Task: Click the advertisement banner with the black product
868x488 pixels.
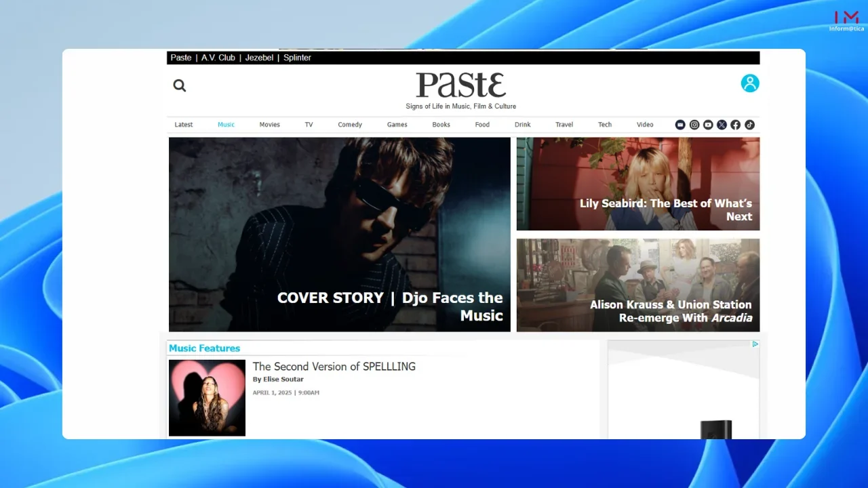Action: (x=684, y=390)
